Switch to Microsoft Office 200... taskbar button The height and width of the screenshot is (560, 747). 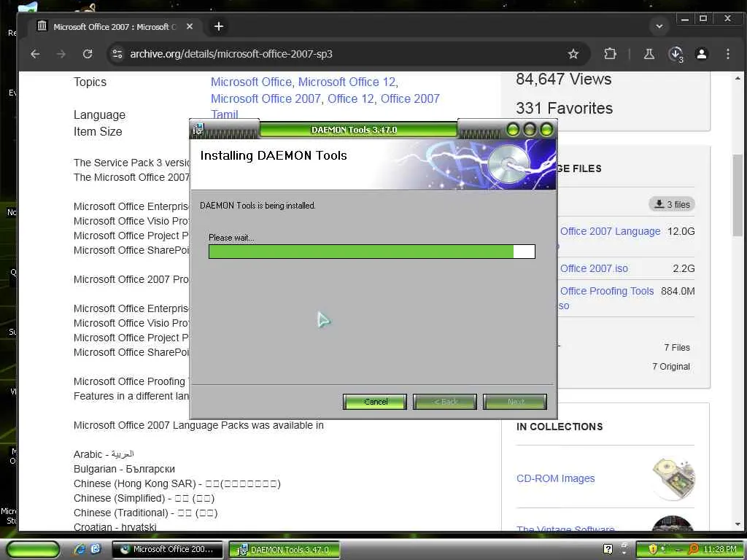click(167, 549)
